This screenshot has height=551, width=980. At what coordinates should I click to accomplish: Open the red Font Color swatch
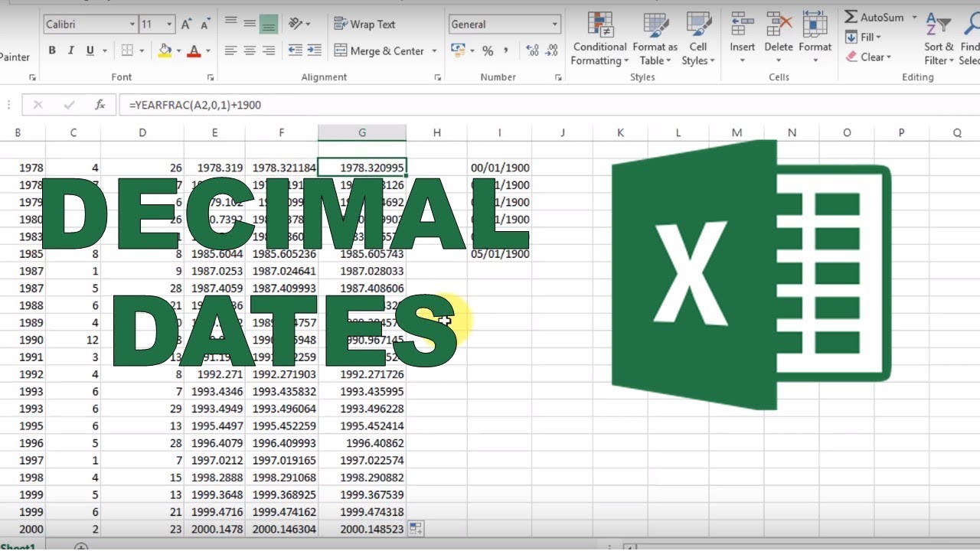tap(194, 51)
